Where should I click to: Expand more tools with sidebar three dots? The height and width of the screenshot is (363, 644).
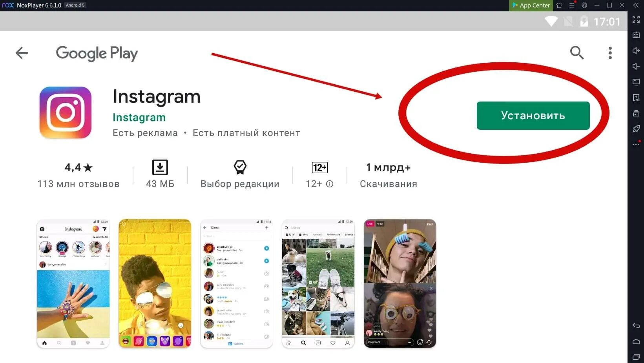tap(636, 144)
